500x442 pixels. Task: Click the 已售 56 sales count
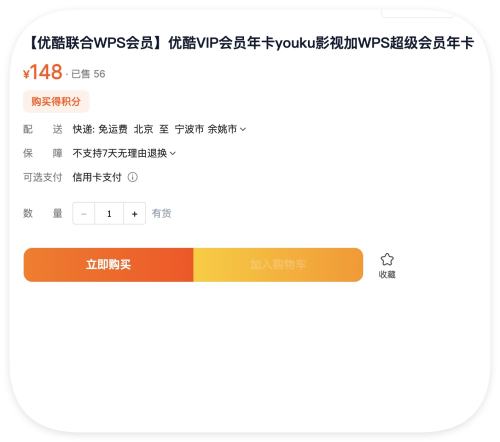(88, 74)
